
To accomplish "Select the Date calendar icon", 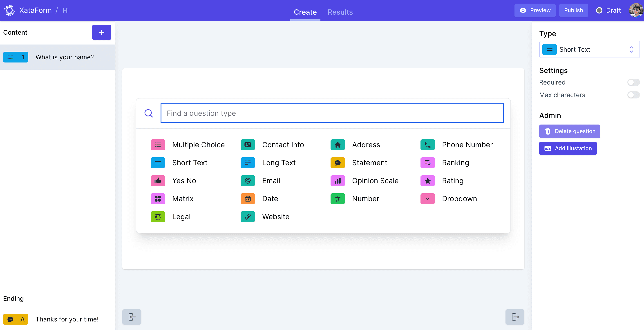I will (248, 199).
